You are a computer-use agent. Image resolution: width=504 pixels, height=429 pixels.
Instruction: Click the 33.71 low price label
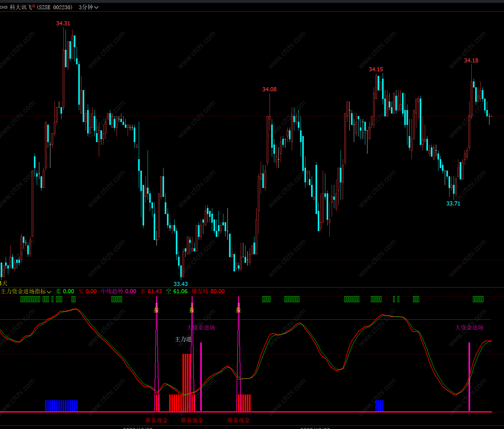(x=453, y=204)
